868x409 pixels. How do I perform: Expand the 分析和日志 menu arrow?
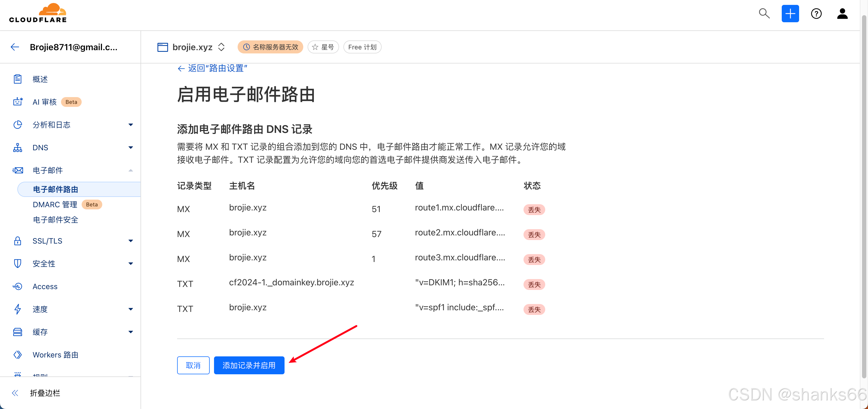click(131, 125)
